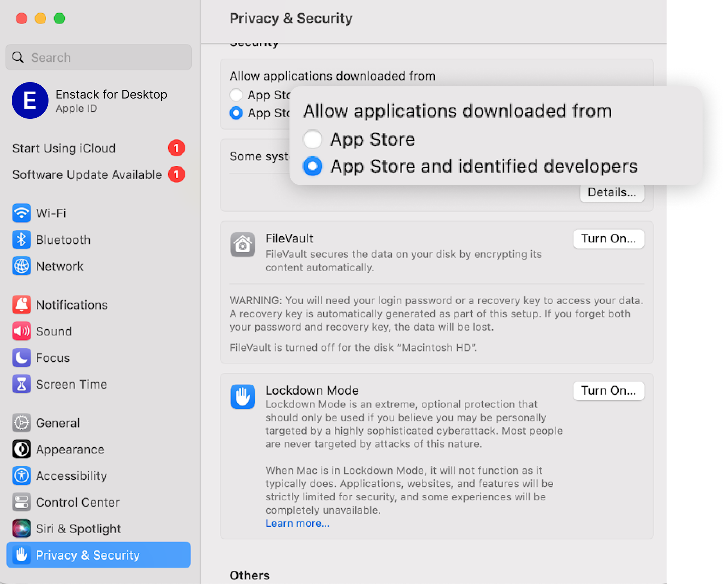The height and width of the screenshot is (584, 728).
Task: Close the System Settings window
Action: pyautogui.click(x=22, y=18)
